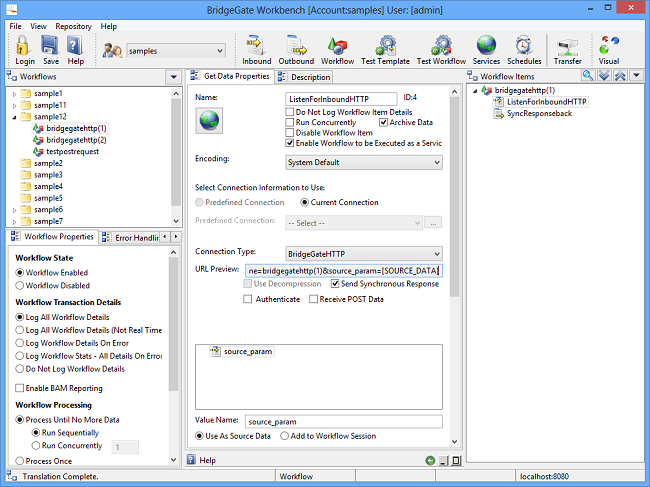This screenshot has width=650, height=487.
Task: Expand the sample11 folder node
Action: coord(14,105)
